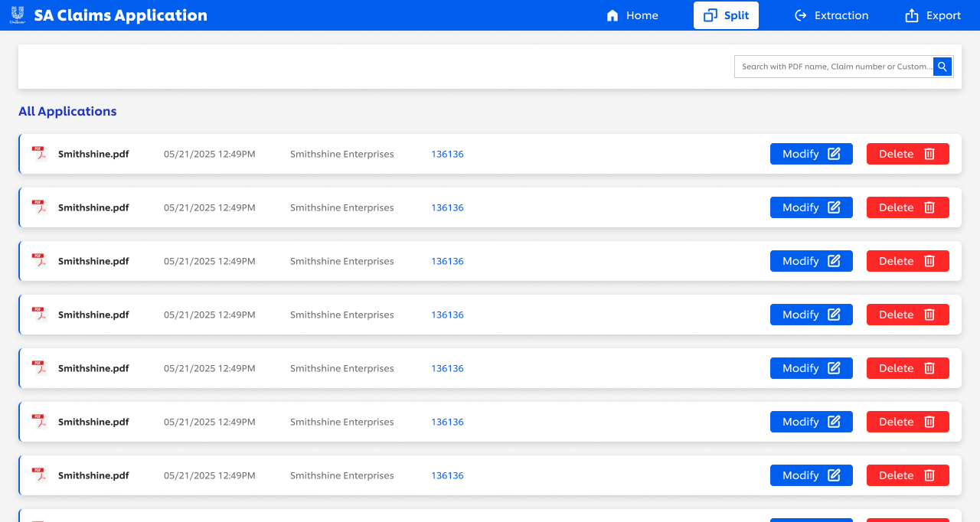Open claim number 136136 link in the first row

point(447,154)
